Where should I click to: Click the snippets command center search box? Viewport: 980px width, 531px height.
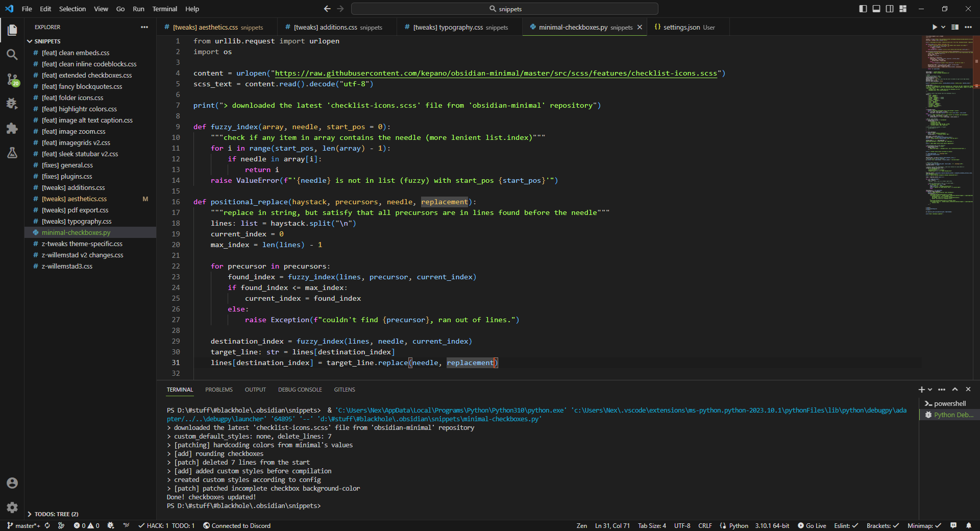pyautogui.click(x=505, y=9)
